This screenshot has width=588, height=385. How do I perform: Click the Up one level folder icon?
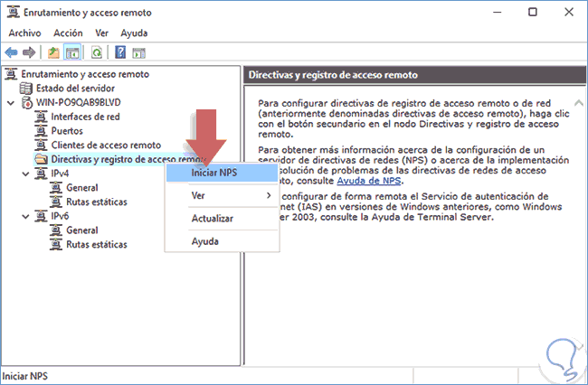(x=53, y=52)
